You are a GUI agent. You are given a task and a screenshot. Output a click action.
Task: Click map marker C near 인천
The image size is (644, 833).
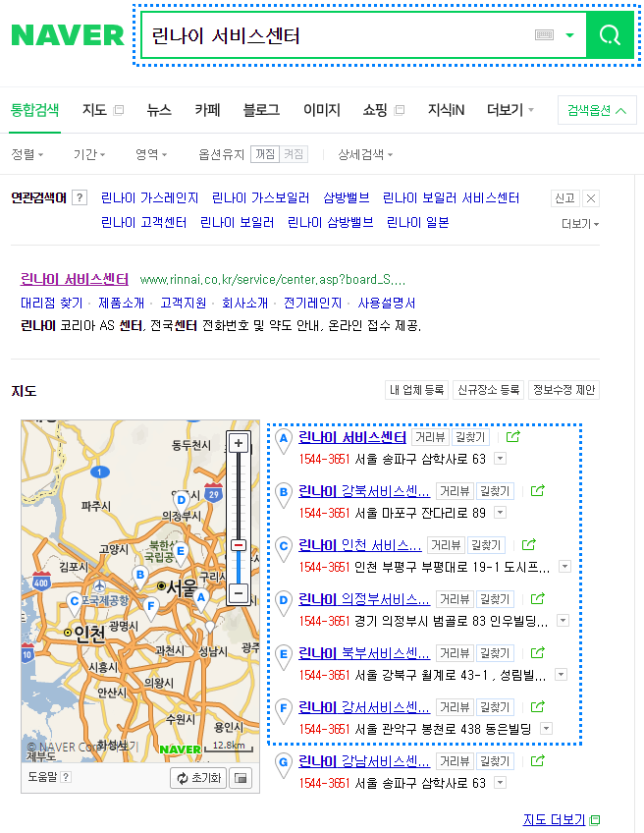click(x=75, y=604)
